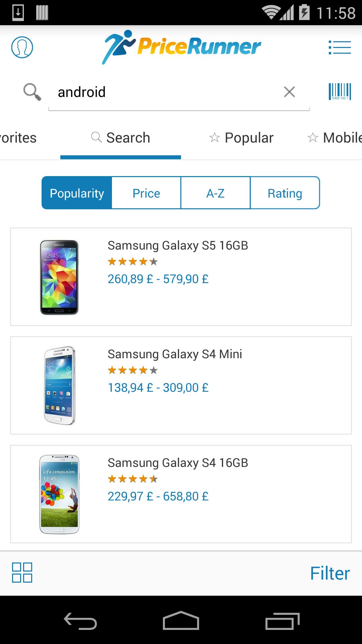Sort results by Popularity

(77, 193)
